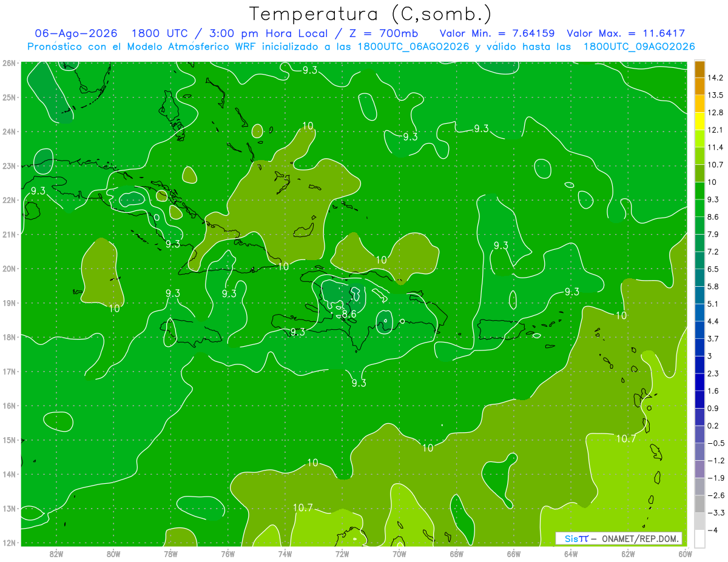Click the latitude axis label "16N"

(8, 406)
